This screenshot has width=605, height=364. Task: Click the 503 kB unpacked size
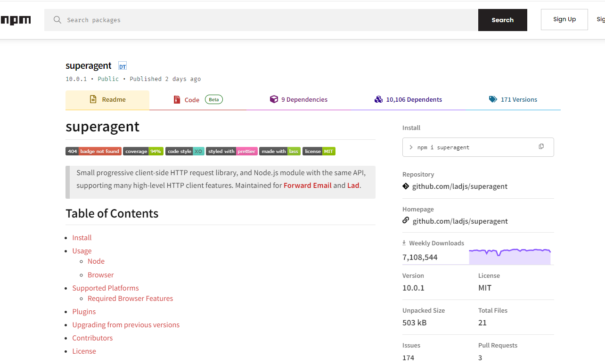[x=415, y=323]
